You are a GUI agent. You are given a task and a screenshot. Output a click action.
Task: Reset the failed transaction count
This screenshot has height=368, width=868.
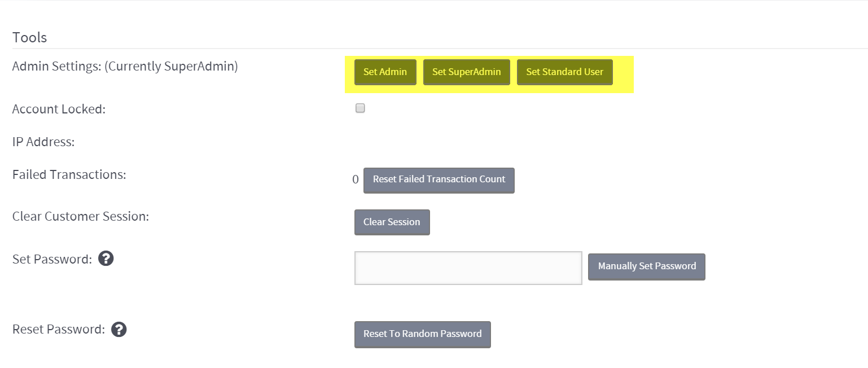439,179
